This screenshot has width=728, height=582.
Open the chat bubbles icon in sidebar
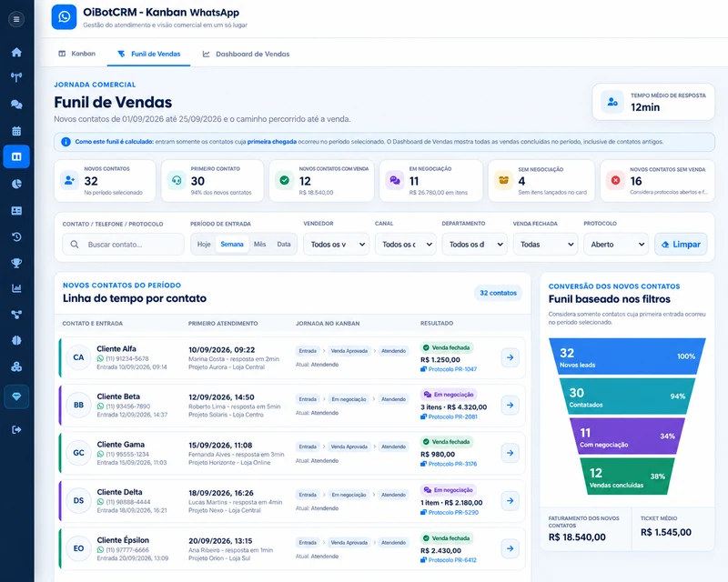(x=16, y=105)
